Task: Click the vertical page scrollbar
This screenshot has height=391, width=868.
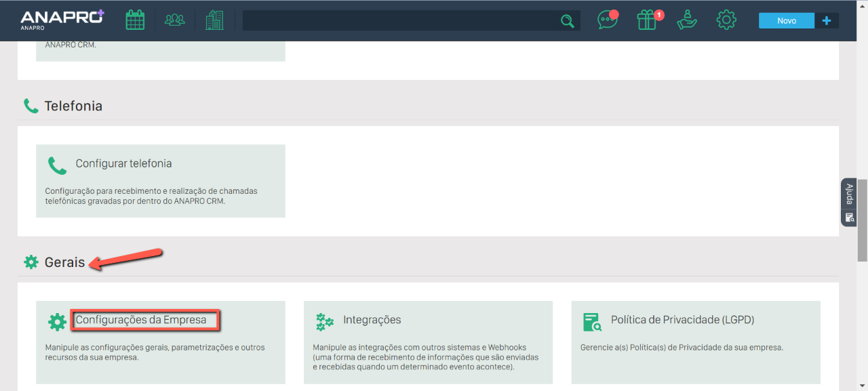Action: (862, 220)
